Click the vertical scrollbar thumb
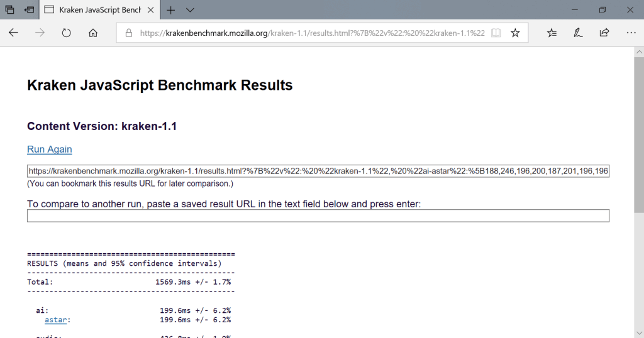Viewport: 644px width, 338px height. click(639, 135)
